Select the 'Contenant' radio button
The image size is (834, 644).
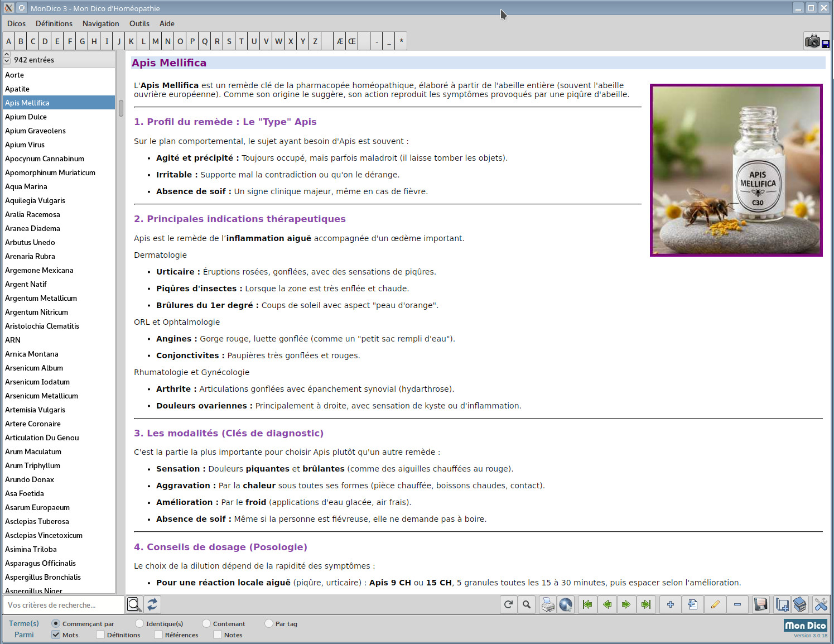(206, 623)
